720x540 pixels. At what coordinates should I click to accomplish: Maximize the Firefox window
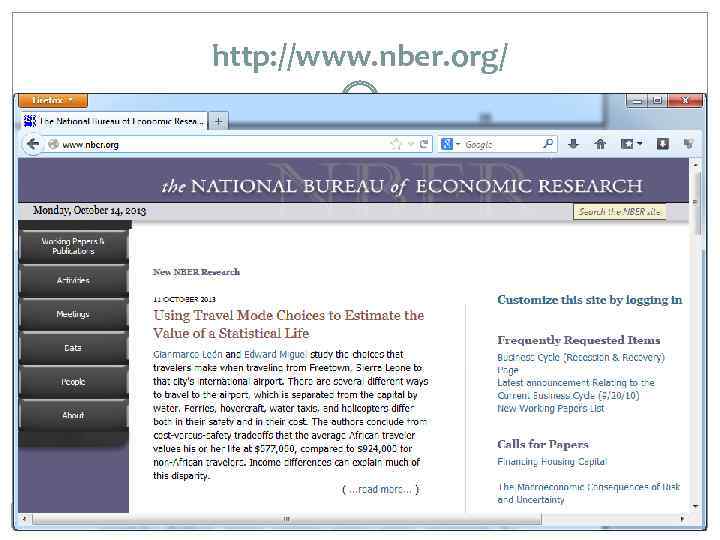pos(658,100)
